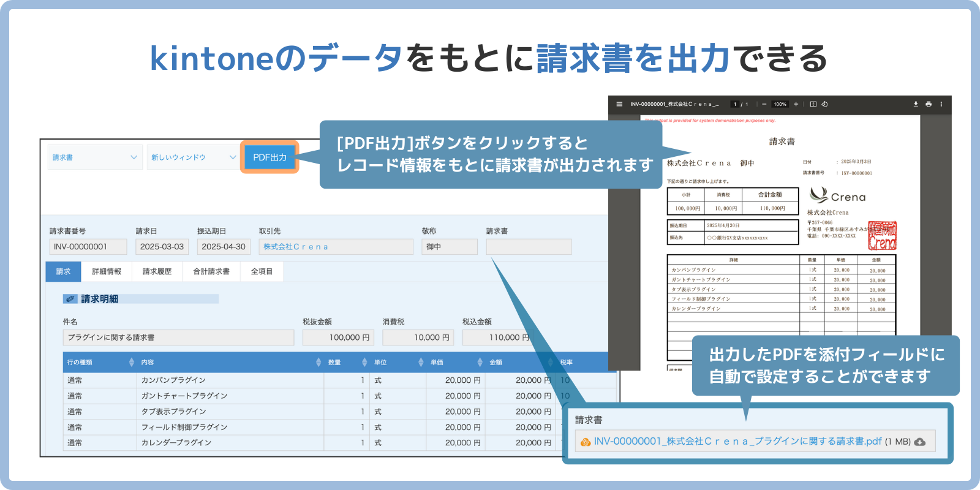The image size is (980, 490).
Task: Click the 税抜金額 field 100,000 円
Action: [x=339, y=337]
